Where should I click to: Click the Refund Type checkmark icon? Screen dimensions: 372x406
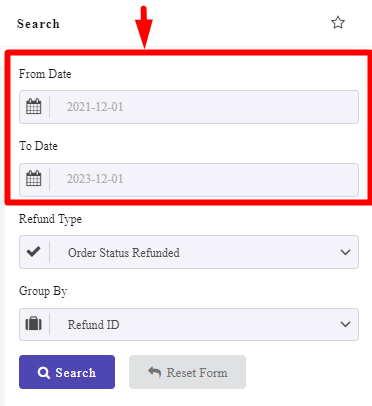pyautogui.click(x=34, y=251)
